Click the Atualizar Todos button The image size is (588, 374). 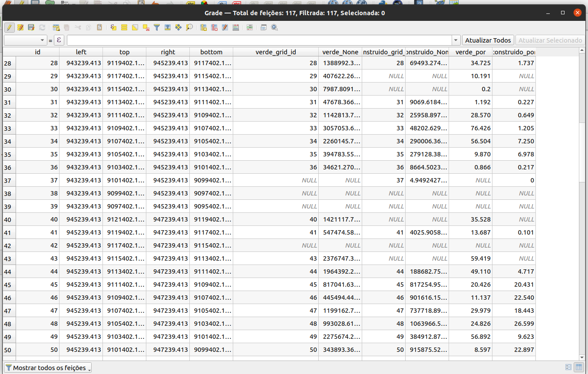pyautogui.click(x=488, y=40)
